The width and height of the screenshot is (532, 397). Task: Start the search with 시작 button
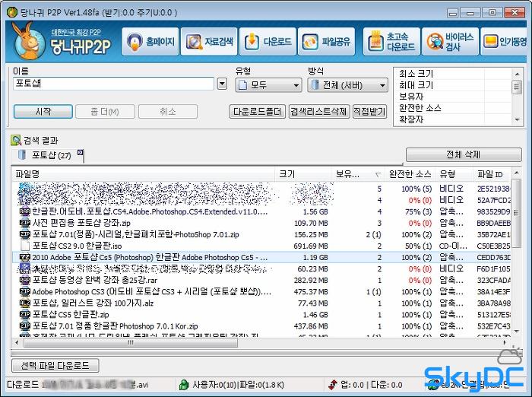(x=43, y=111)
